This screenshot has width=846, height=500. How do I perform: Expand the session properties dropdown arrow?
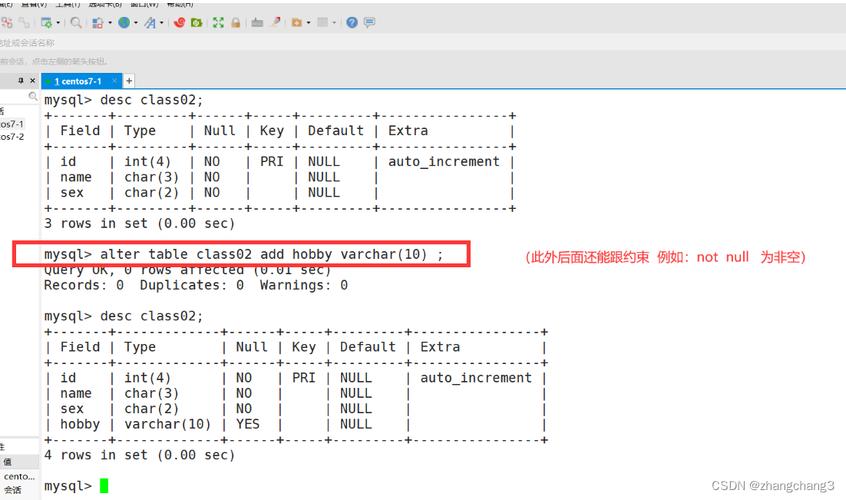(58, 23)
